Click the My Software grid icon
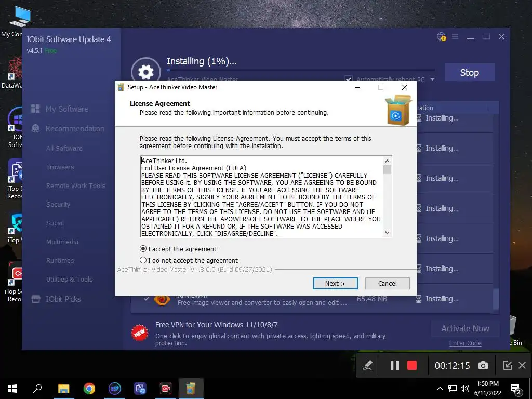Image resolution: width=532 pixels, height=399 pixels. click(35, 109)
